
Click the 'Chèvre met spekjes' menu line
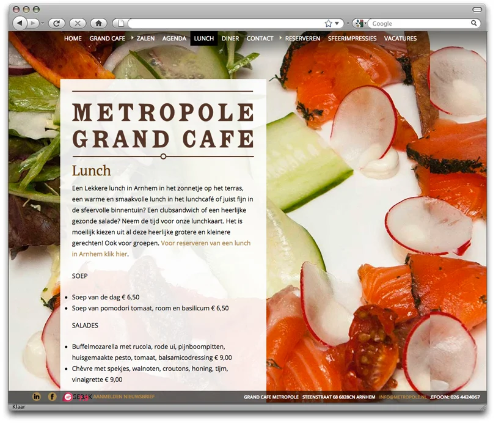[x=150, y=375]
